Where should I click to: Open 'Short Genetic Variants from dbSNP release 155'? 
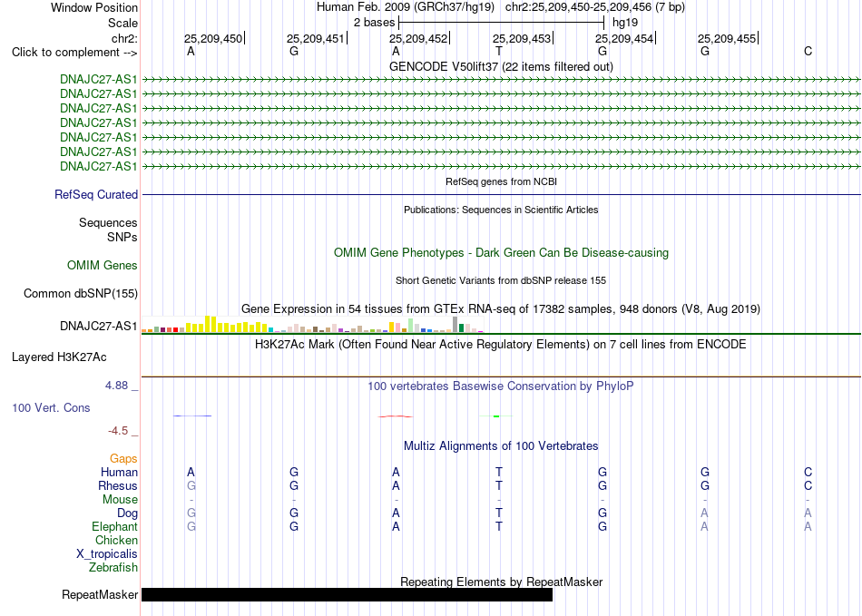pyautogui.click(x=501, y=280)
